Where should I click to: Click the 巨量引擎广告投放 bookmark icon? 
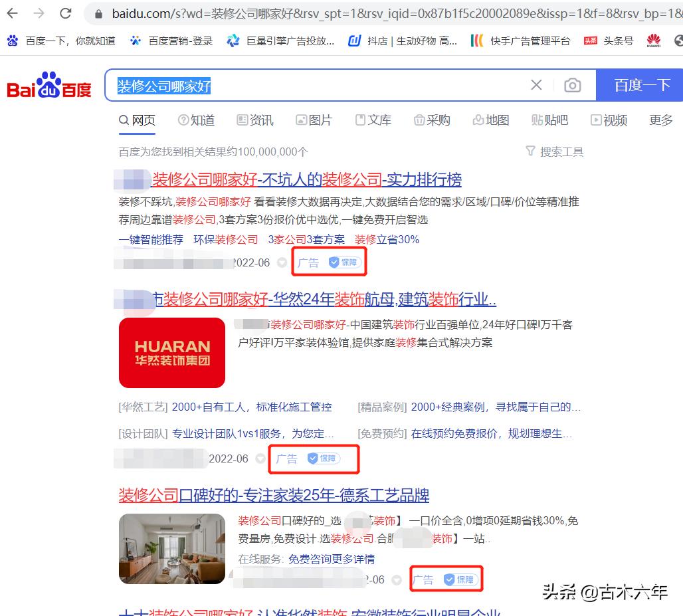233,41
